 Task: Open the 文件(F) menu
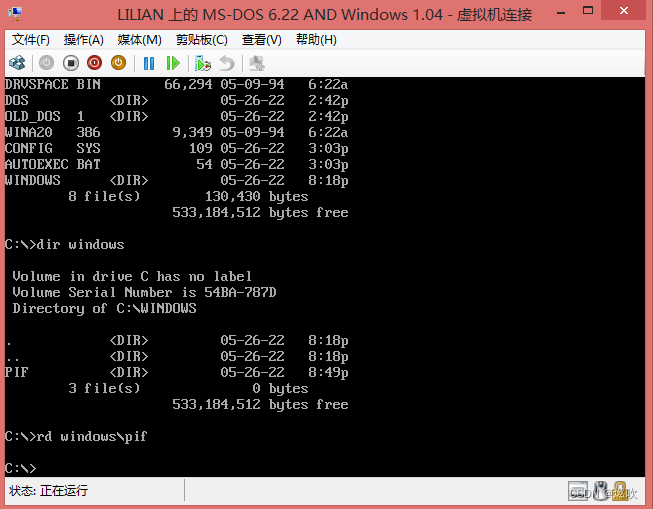click(x=31, y=40)
